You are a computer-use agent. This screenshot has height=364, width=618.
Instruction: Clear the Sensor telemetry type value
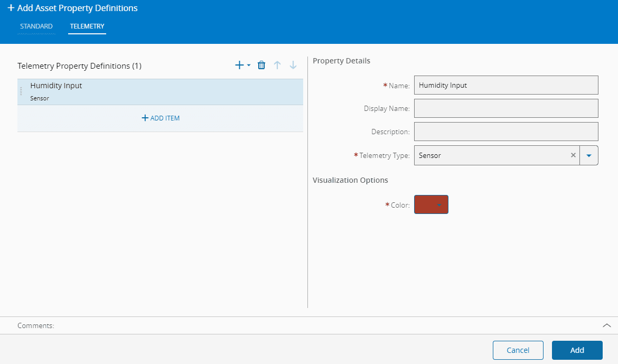[x=573, y=155]
